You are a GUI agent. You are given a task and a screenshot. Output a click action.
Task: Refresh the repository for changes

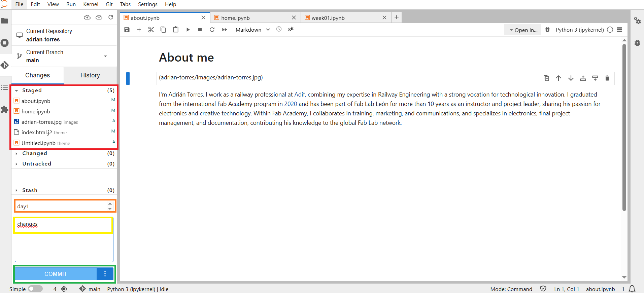point(111,17)
